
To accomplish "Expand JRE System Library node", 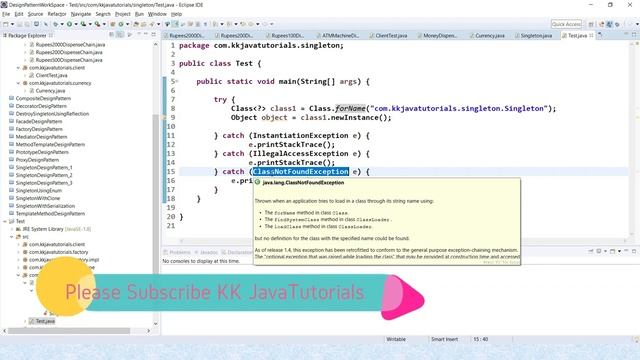I will tap(11, 229).
